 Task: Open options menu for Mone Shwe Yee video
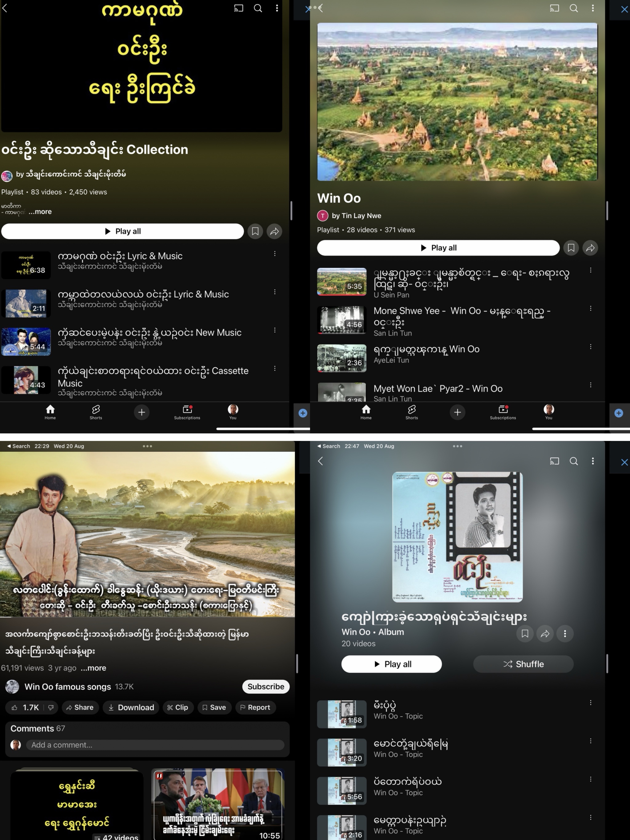591,309
